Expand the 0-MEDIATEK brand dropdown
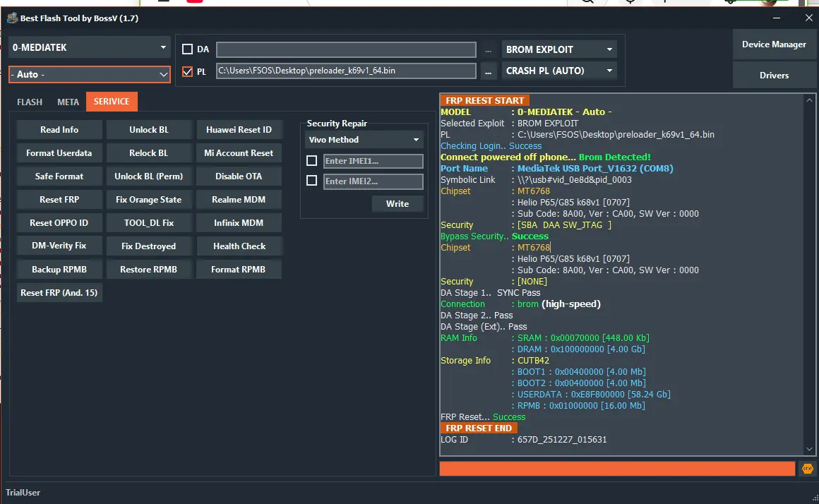The width and height of the screenshot is (819, 504). [x=90, y=47]
